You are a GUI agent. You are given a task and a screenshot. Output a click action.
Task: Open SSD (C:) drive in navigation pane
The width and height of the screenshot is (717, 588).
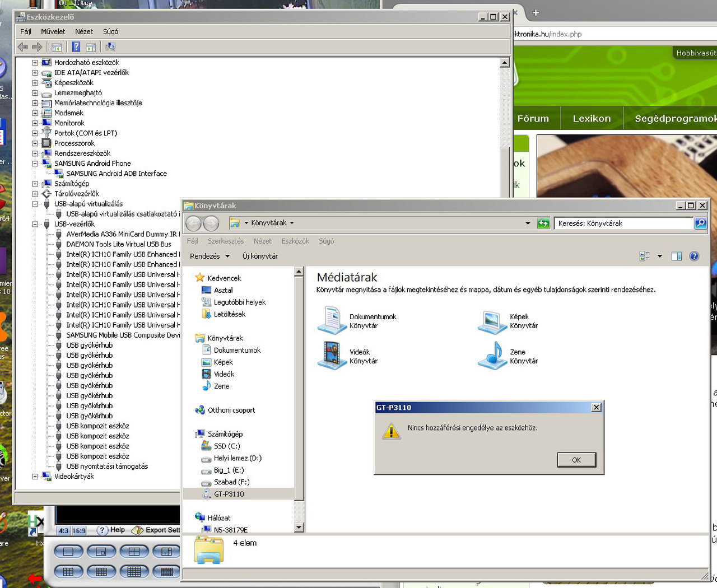[x=227, y=446]
